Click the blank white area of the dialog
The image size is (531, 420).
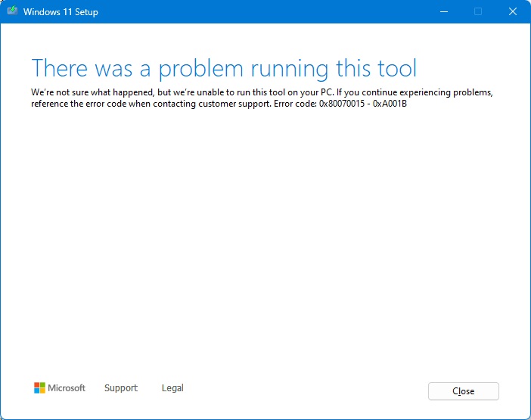265,242
